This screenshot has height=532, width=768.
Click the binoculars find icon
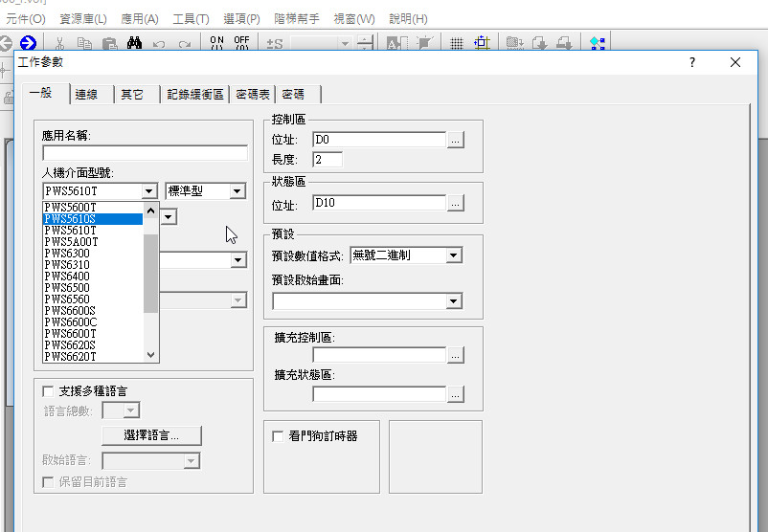[134, 43]
